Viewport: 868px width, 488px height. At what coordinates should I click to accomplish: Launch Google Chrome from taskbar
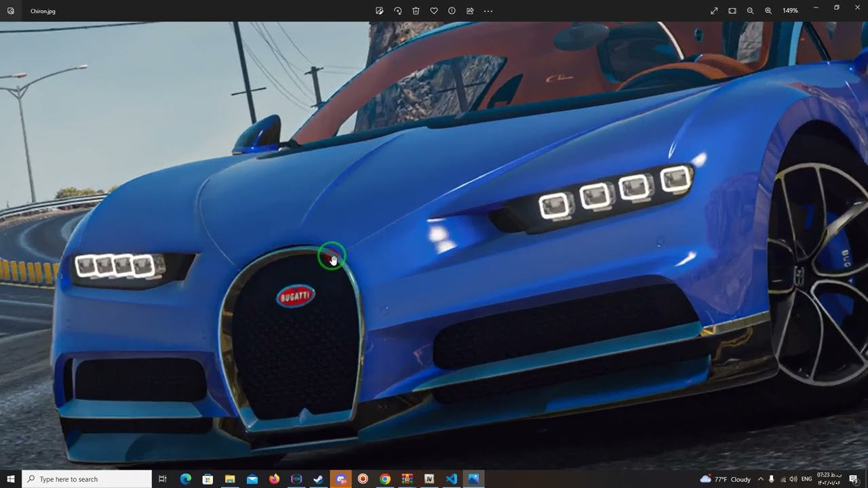(x=385, y=479)
